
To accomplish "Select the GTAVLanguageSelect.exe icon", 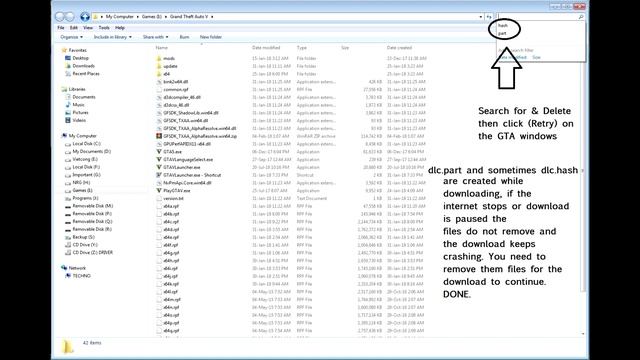I will click(x=159, y=159).
